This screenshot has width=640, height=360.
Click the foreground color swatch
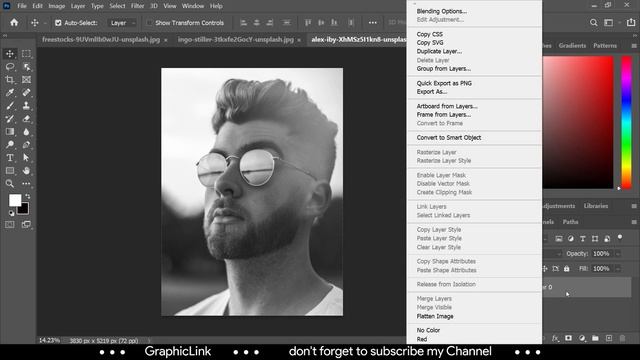click(15, 200)
